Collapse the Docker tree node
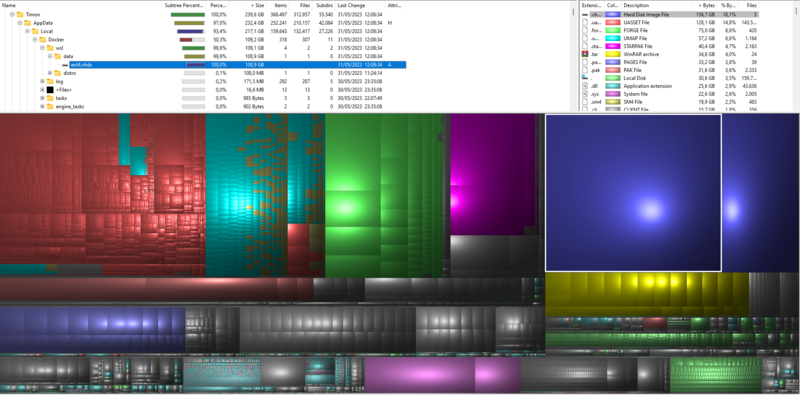 (35, 40)
